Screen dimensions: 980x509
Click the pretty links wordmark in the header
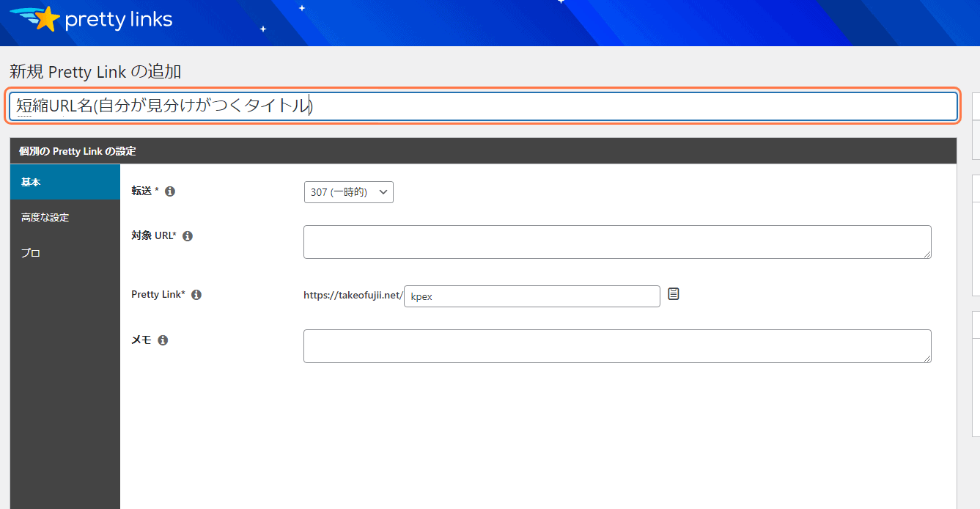click(x=119, y=19)
